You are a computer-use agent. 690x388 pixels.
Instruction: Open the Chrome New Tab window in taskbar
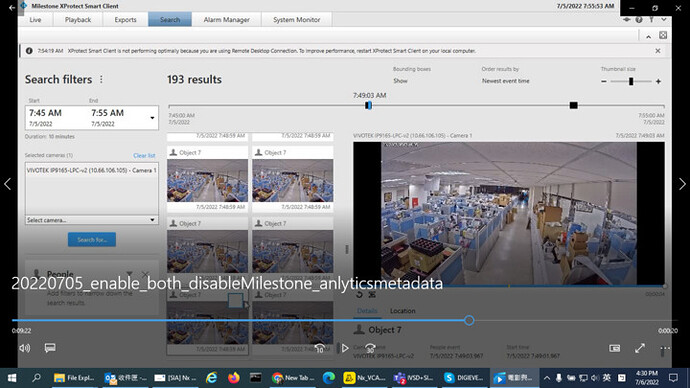293,378
